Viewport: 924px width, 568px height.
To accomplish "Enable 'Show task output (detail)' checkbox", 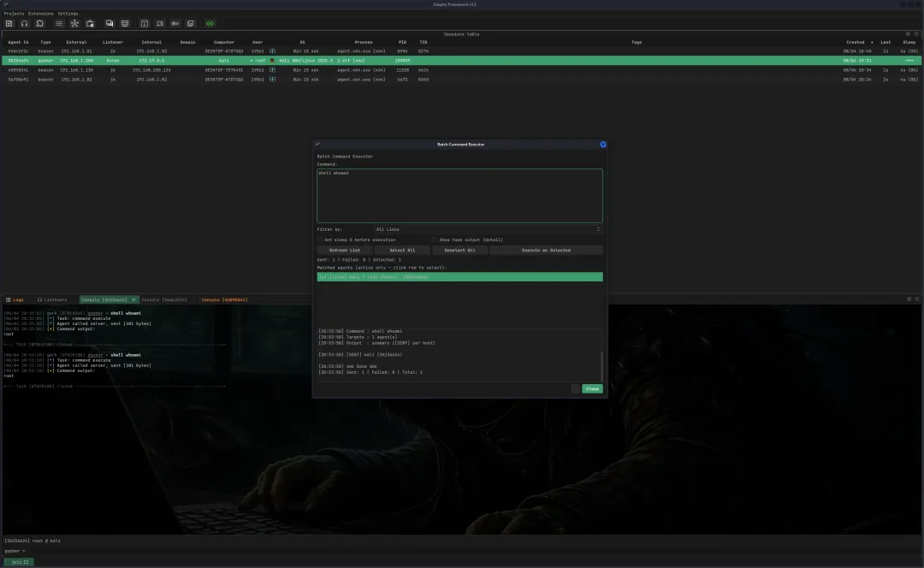I will pyautogui.click(x=435, y=240).
